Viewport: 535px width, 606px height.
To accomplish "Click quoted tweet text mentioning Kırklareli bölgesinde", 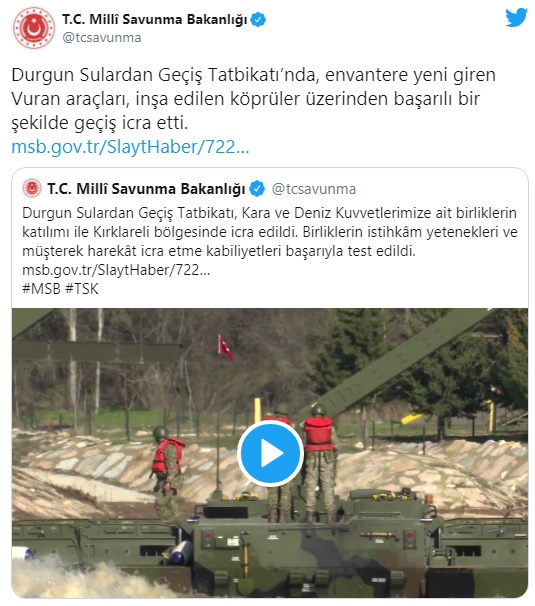I will pyautogui.click(x=269, y=232).
